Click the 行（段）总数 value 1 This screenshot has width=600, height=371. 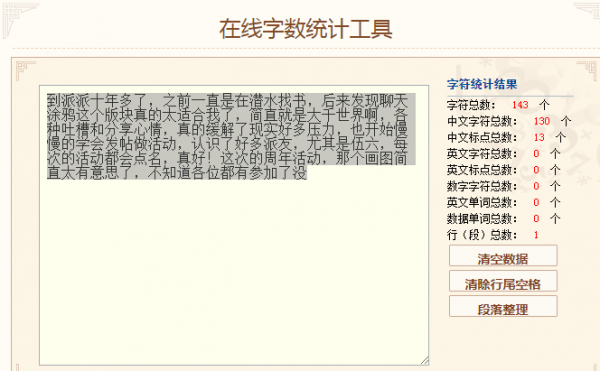(536, 235)
